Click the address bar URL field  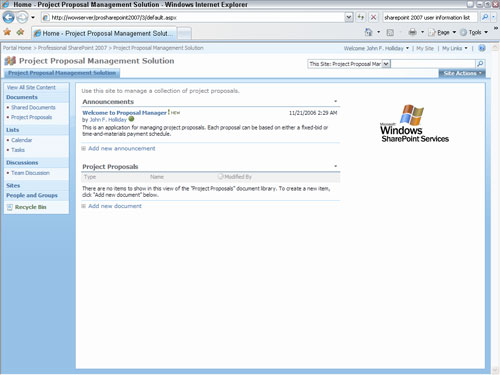tap(193, 17)
